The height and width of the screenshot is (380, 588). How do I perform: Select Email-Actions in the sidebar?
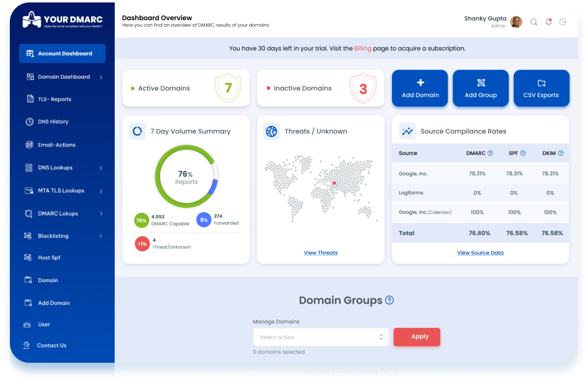[x=57, y=145]
